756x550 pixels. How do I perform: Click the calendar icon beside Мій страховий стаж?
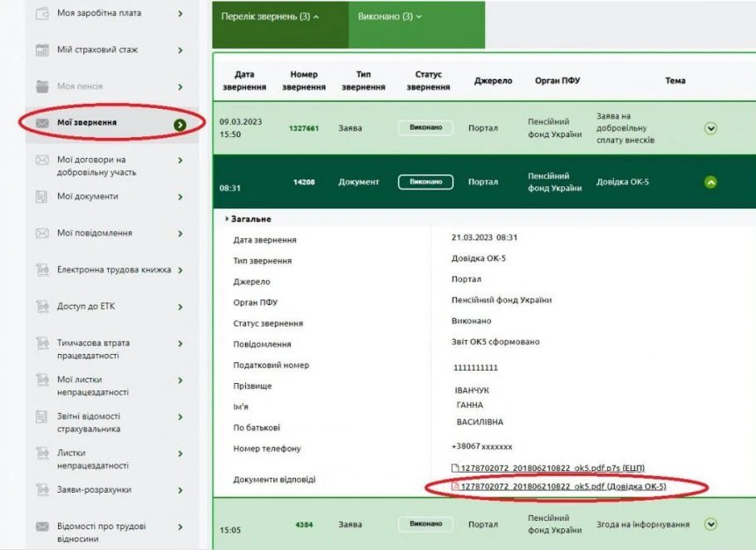click(42, 50)
